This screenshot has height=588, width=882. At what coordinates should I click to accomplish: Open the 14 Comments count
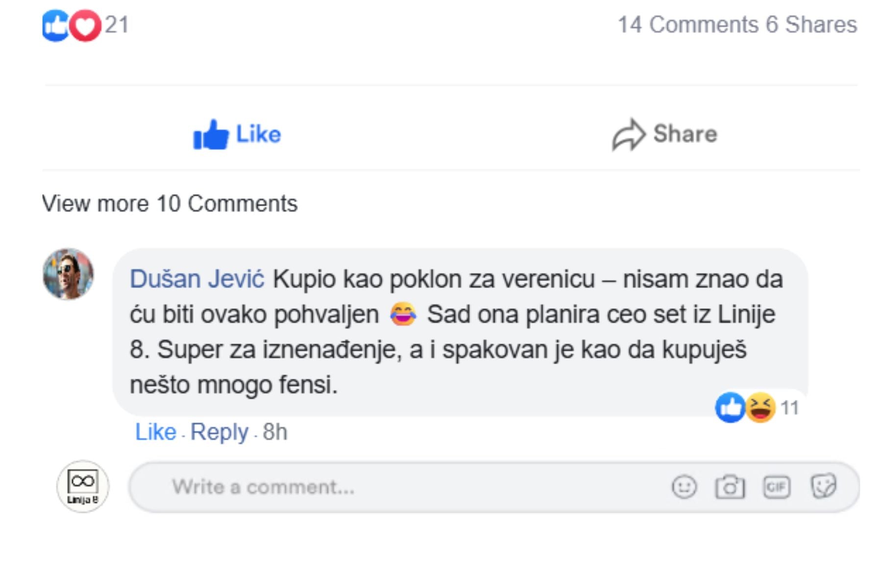point(687,24)
